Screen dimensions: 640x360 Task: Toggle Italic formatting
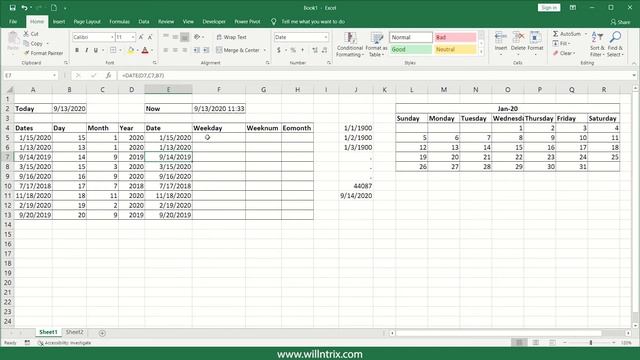86,50
